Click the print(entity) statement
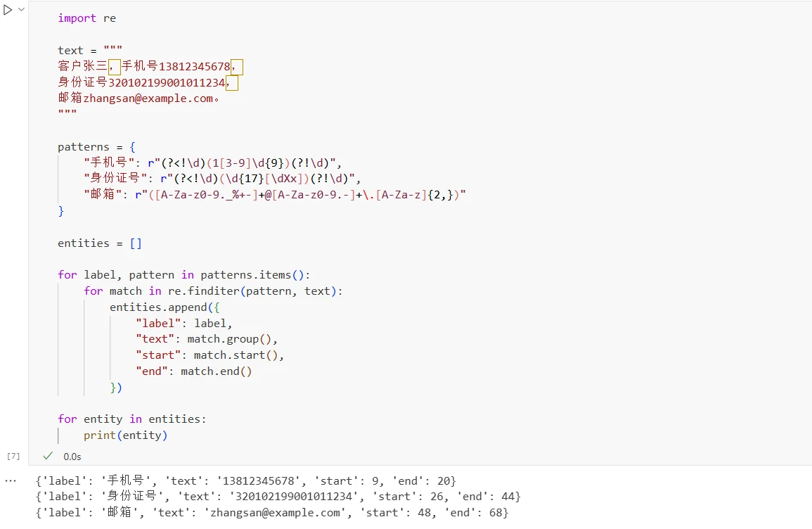 pyautogui.click(x=126, y=435)
